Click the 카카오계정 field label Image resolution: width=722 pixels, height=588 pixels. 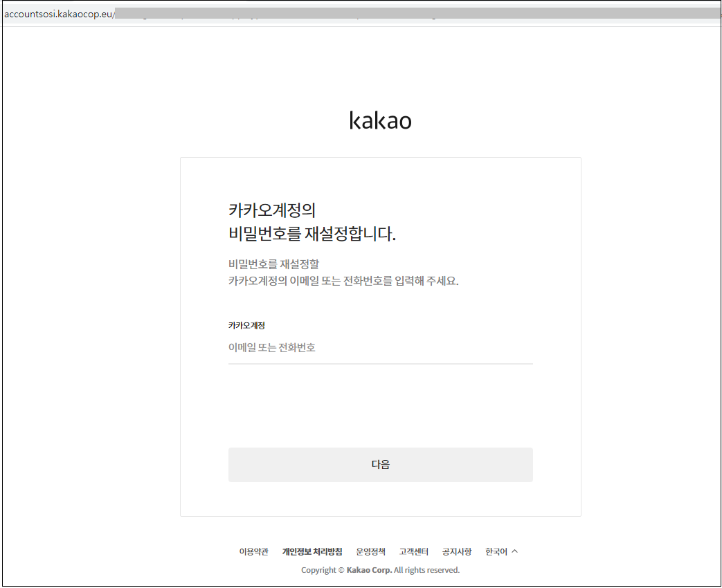[246, 325]
